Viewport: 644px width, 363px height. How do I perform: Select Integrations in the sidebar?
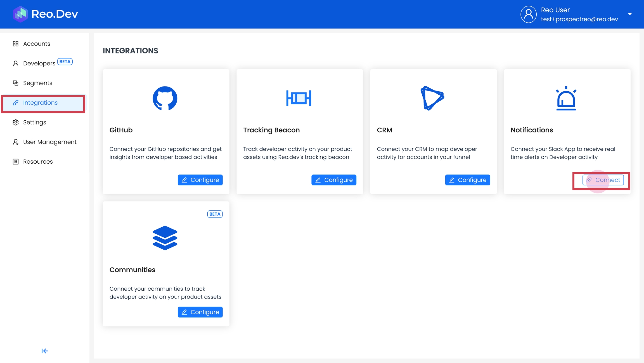(x=40, y=103)
